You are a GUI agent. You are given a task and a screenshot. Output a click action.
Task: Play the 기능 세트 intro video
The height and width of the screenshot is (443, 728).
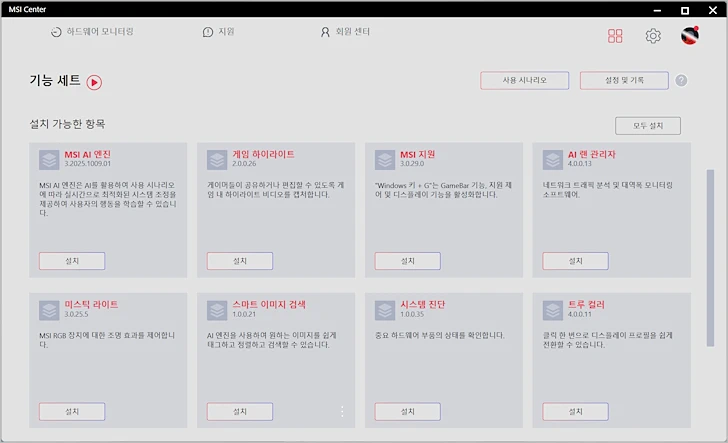94,82
